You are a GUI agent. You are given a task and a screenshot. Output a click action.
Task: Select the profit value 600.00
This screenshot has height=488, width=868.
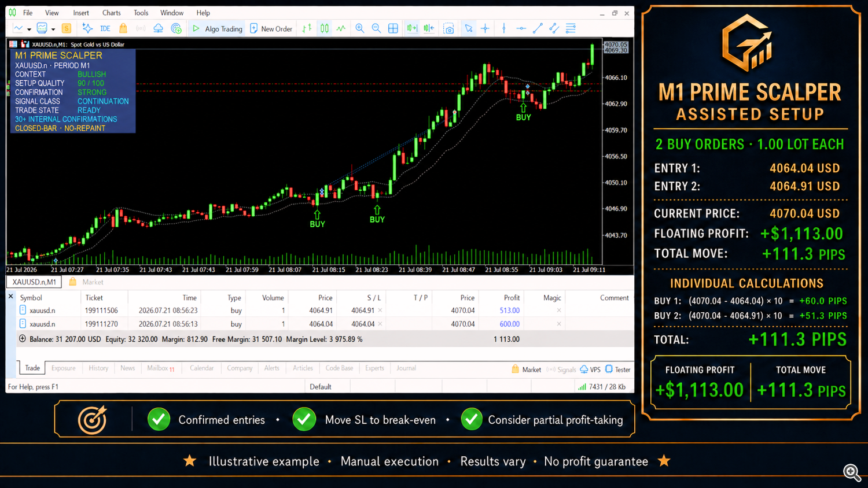(509, 324)
